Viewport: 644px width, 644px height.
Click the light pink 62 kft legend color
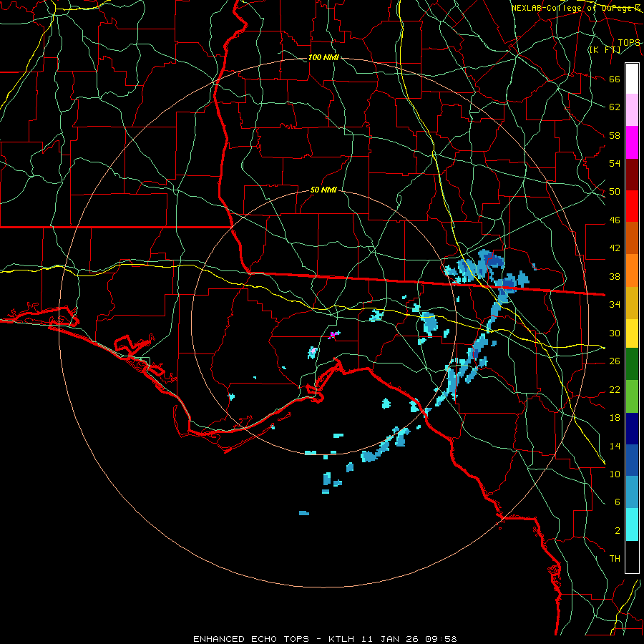click(632, 110)
